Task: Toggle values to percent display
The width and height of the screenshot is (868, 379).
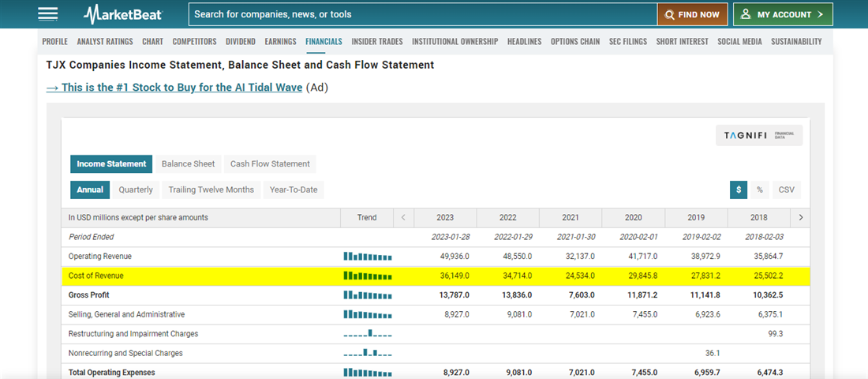Action: 759,189
